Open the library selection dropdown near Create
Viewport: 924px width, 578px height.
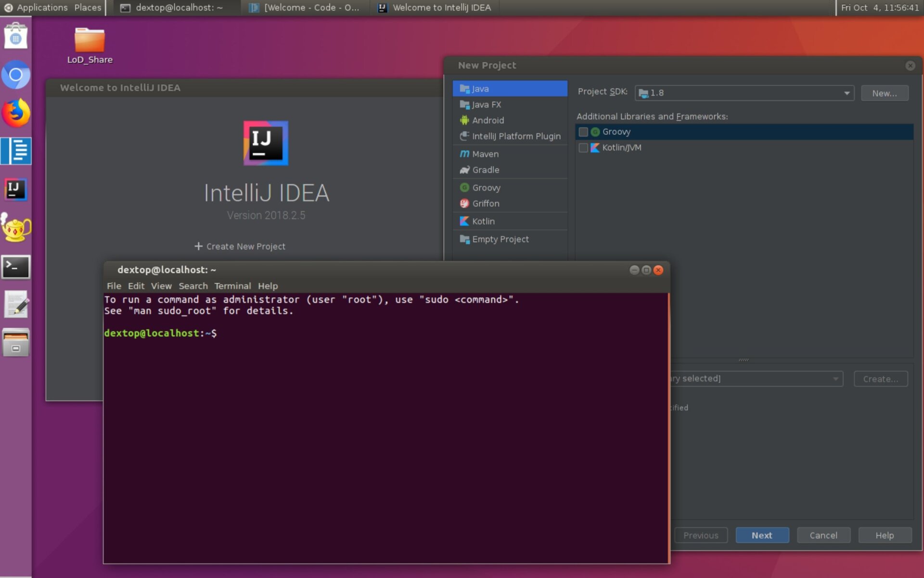click(x=835, y=379)
